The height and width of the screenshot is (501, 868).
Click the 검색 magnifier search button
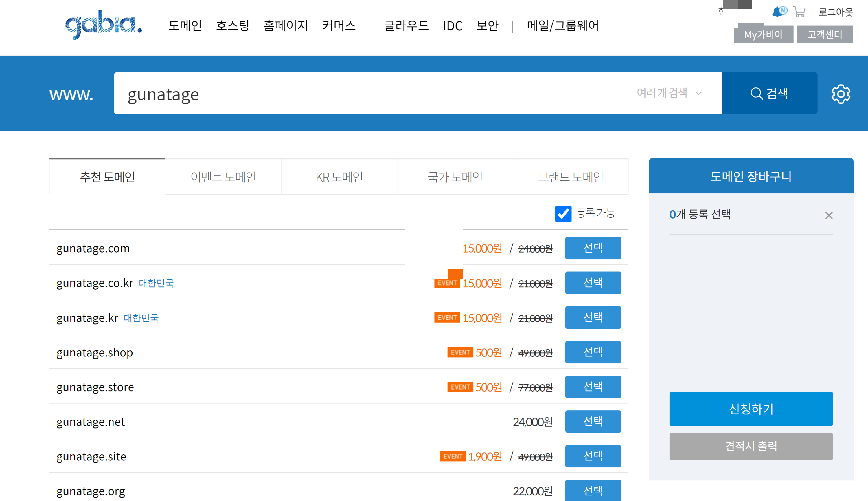[769, 93]
